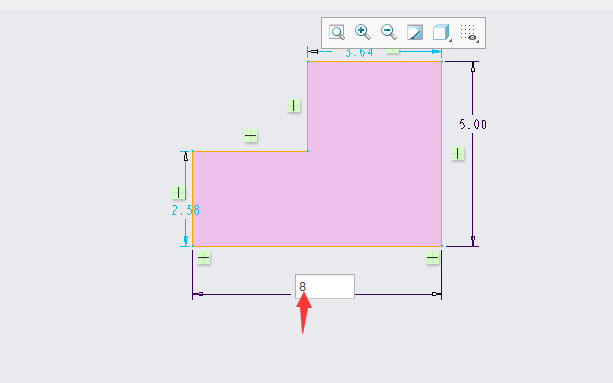Select vertical constraint marker beside the step's vertical edge
The width and height of the screenshot is (613, 383).
pos(293,106)
